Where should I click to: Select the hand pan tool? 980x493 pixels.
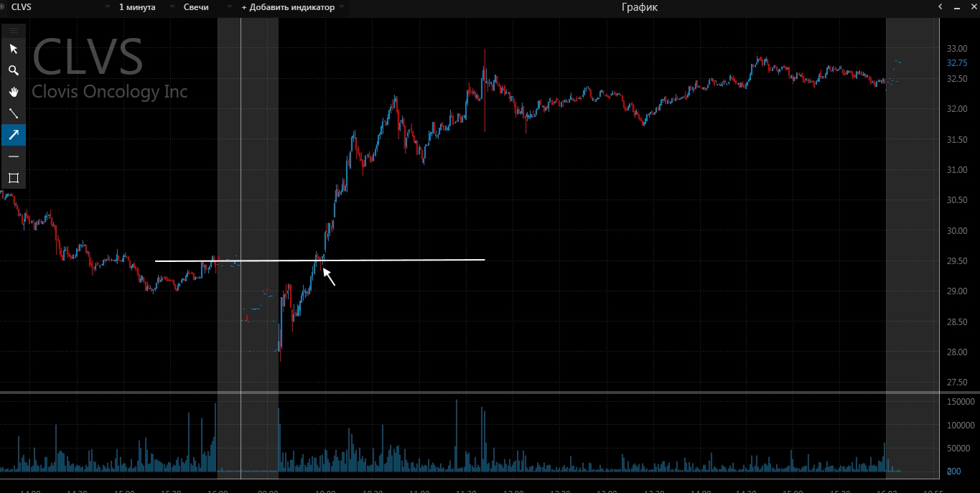[x=13, y=92]
